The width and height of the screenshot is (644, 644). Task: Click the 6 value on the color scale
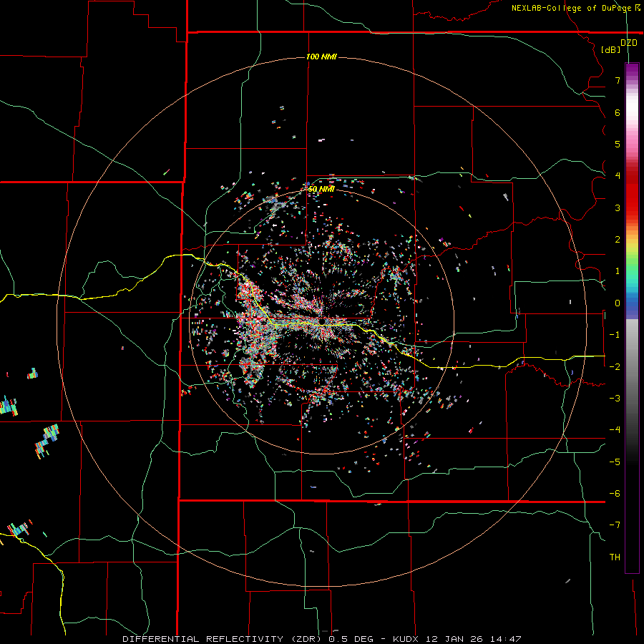tap(618, 112)
